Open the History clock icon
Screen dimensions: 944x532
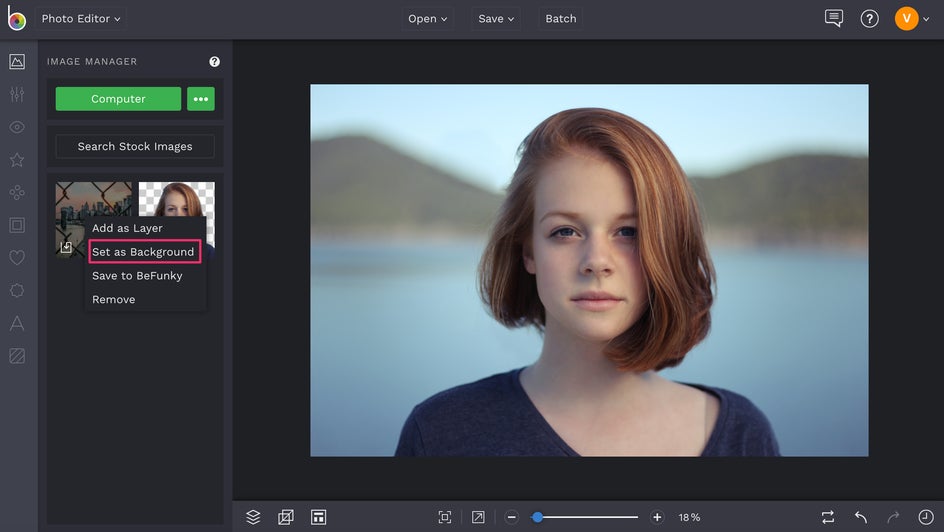[926, 517]
